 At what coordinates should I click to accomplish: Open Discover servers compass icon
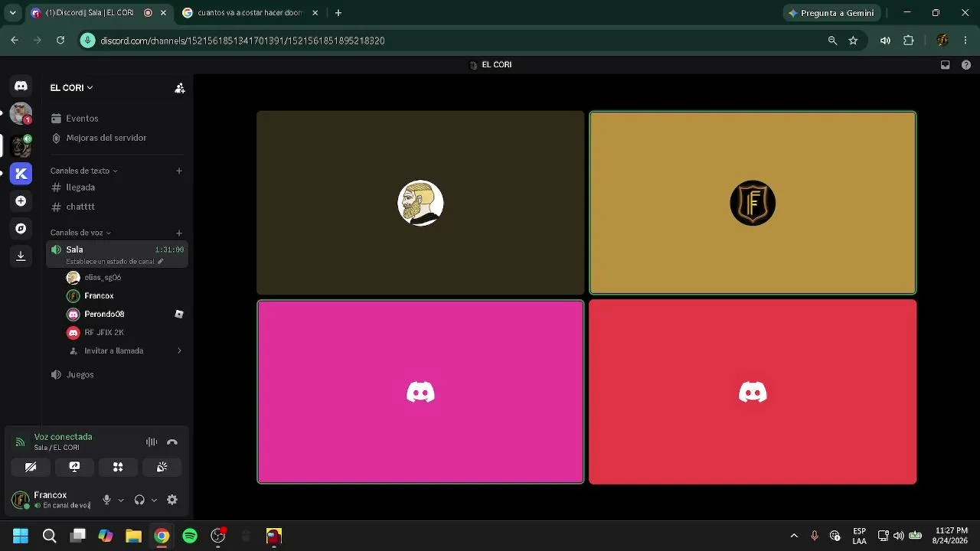click(21, 229)
